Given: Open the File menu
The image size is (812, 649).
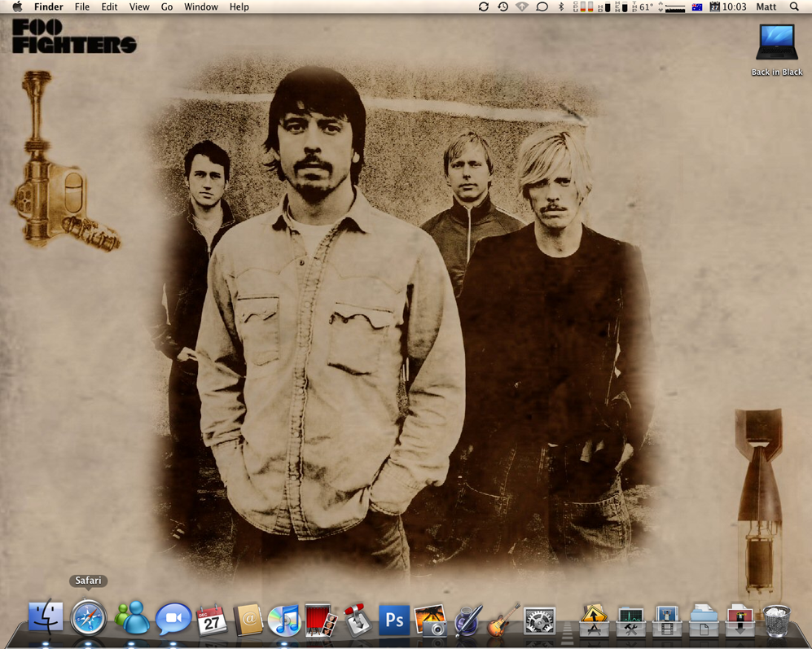Looking at the screenshot, I should (81, 7).
